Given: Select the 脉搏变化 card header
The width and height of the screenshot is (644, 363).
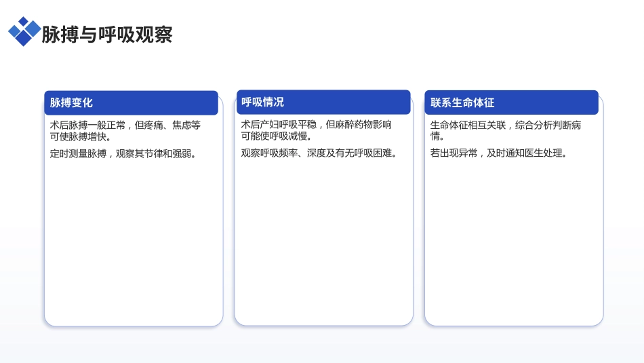Looking at the screenshot, I should pos(131,102).
